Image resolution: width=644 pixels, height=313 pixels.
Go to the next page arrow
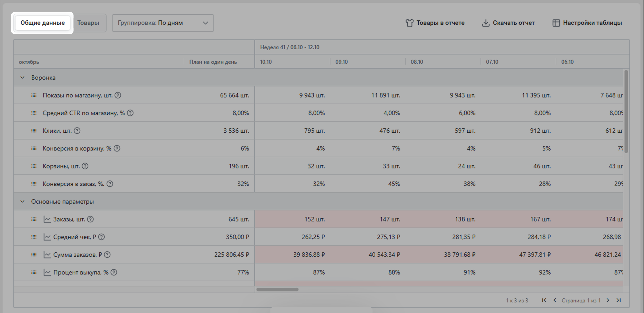608,300
